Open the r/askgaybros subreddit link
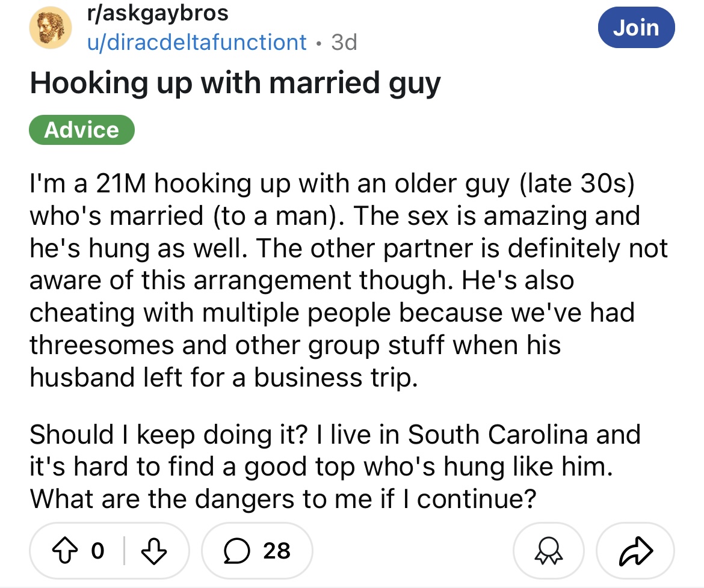704x588 pixels. (158, 13)
